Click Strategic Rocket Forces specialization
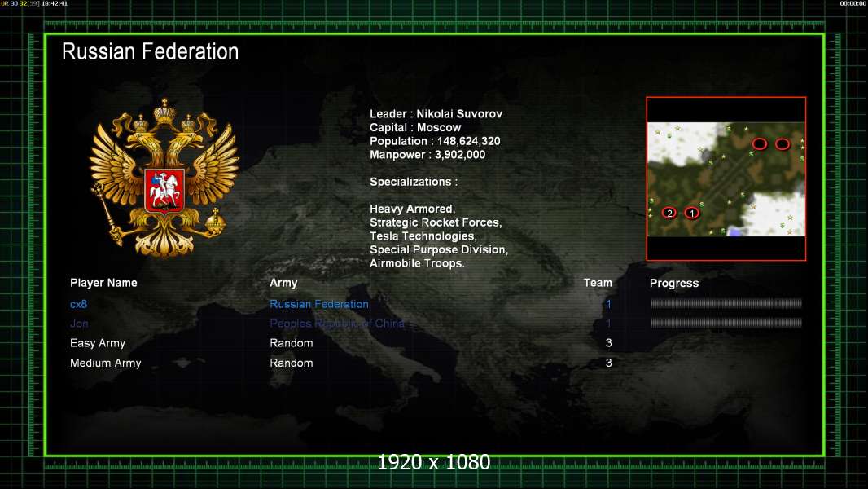Image resolution: width=868 pixels, height=489 pixels. pyautogui.click(x=436, y=222)
